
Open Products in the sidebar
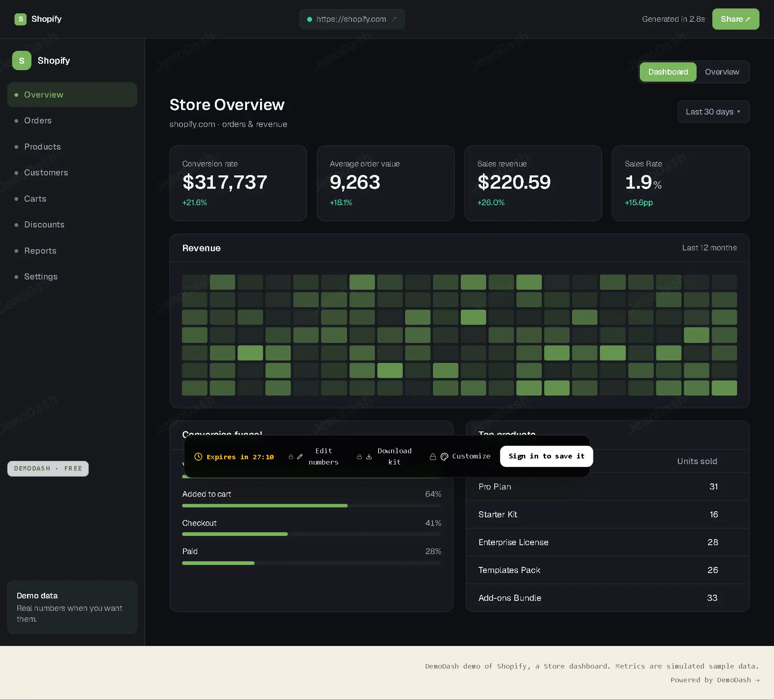click(x=72, y=147)
